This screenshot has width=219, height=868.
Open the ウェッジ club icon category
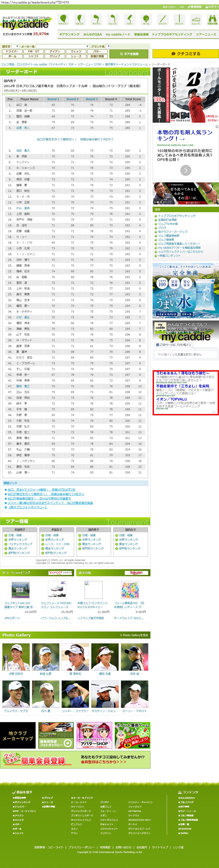(x=113, y=19)
